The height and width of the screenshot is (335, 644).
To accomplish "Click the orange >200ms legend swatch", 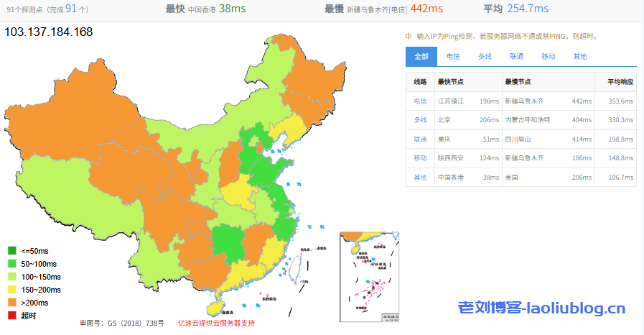I will pyautogui.click(x=12, y=303).
